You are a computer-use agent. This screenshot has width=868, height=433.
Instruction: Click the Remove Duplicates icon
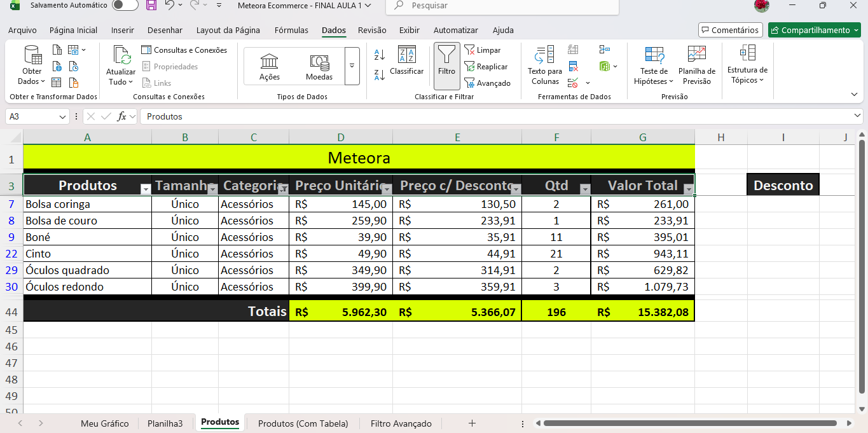[573, 66]
